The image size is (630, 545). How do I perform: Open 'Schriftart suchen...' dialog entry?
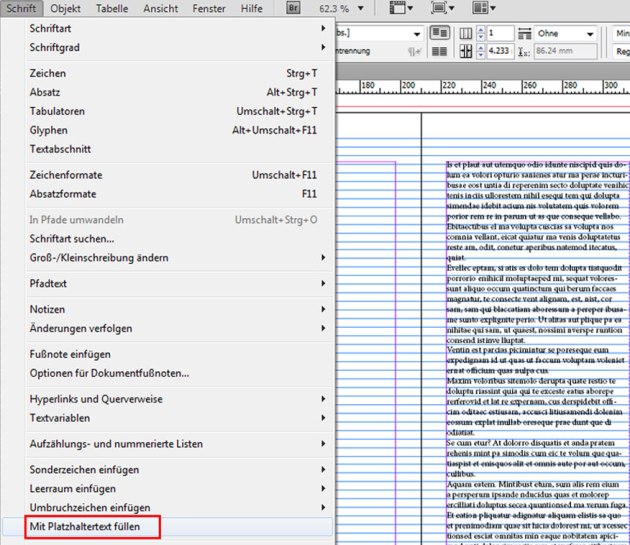coord(71,239)
